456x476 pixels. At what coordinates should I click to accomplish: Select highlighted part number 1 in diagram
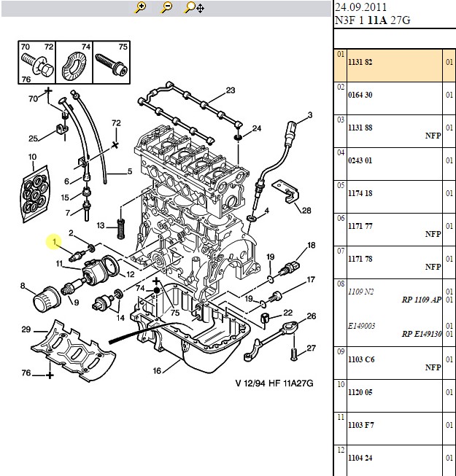point(55,241)
